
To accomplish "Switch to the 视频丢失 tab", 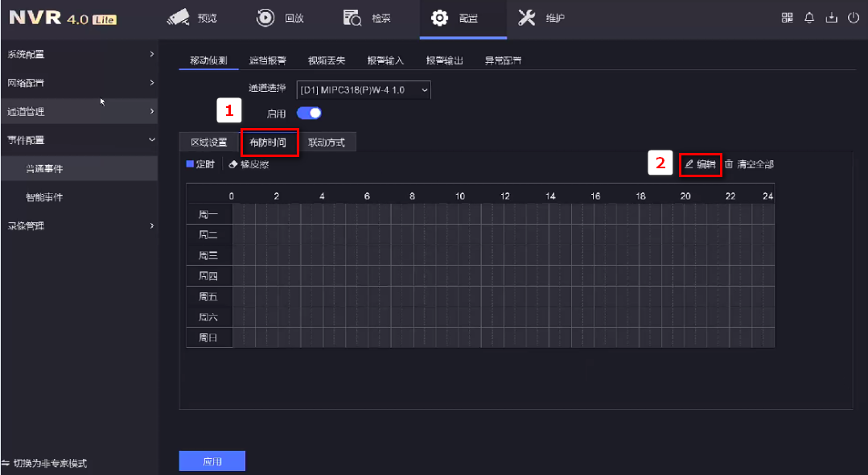I will pyautogui.click(x=327, y=61).
